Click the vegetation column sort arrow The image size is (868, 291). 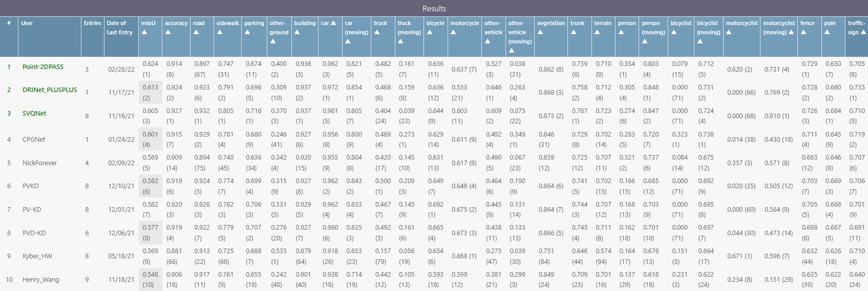point(540,32)
